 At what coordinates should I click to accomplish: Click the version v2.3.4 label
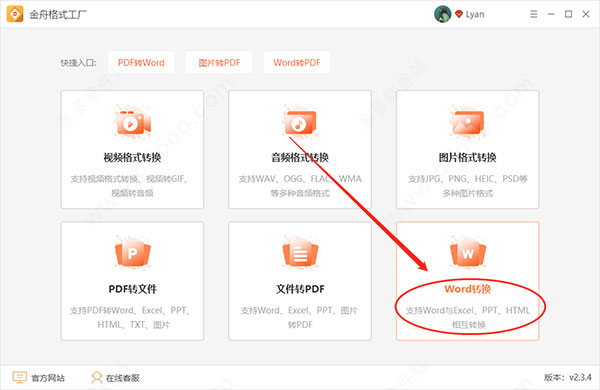[567, 377]
